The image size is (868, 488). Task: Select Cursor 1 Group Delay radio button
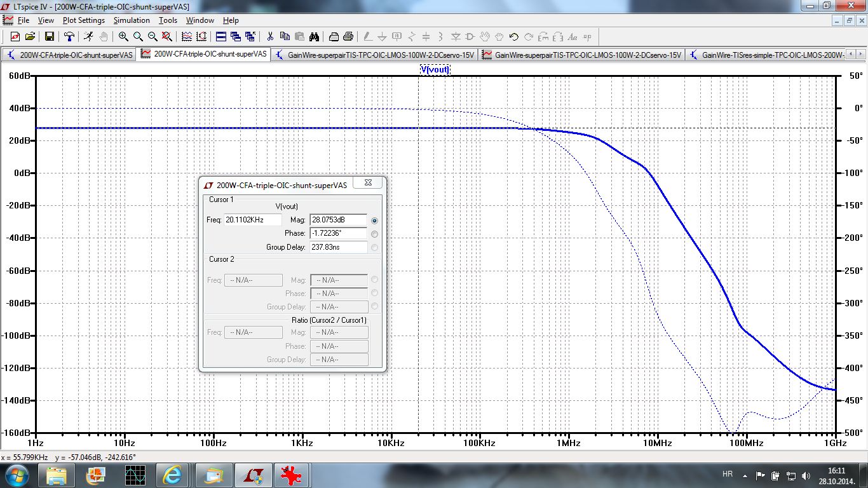(374, 248)
